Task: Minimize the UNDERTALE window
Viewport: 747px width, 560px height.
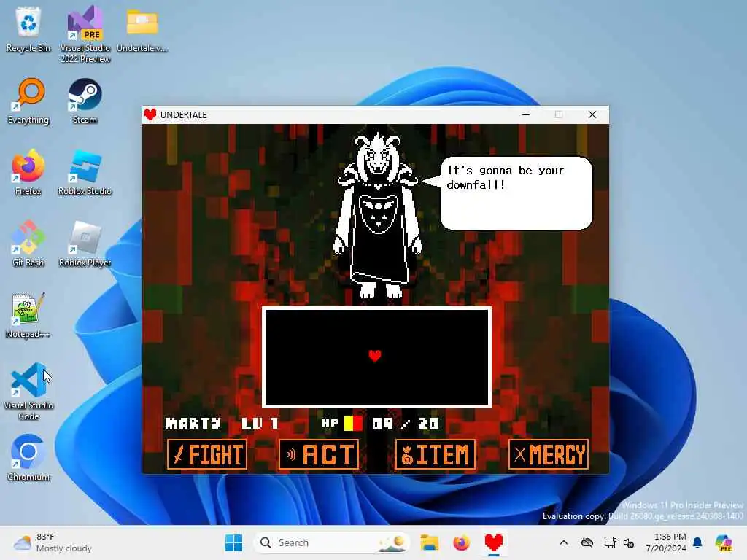Action: [x=526, y=114]
